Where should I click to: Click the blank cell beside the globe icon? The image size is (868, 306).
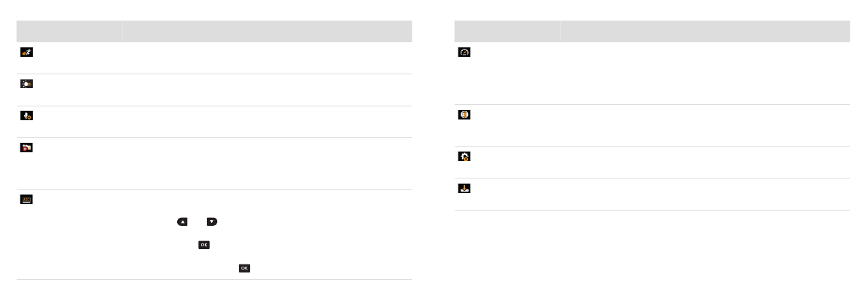point(705,125)
